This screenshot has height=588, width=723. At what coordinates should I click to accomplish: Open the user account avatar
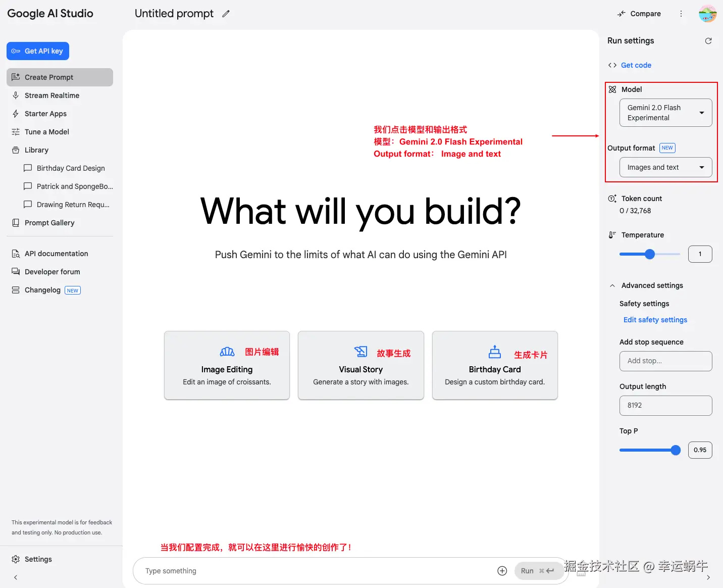(x=708, y=14)
